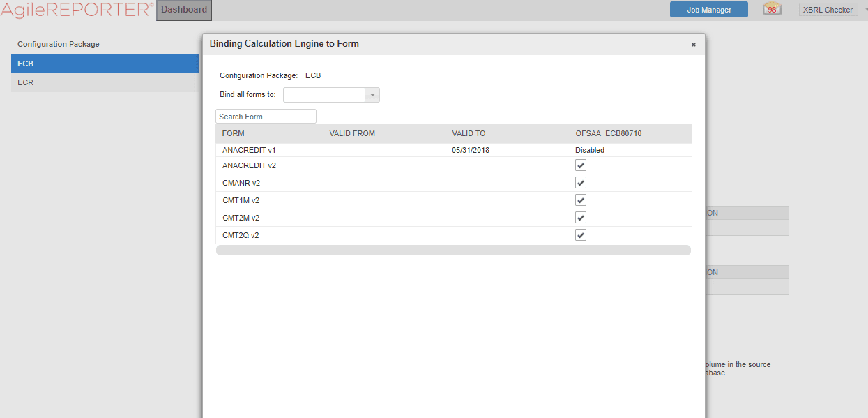
Task: Toggle the CMANR v2 checkbox
Action: point(581,182)
